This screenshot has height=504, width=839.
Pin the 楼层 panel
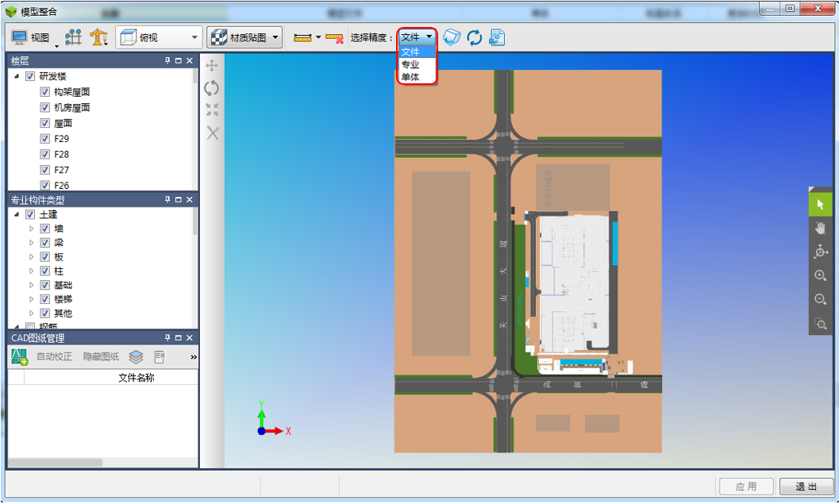(167, 61)
